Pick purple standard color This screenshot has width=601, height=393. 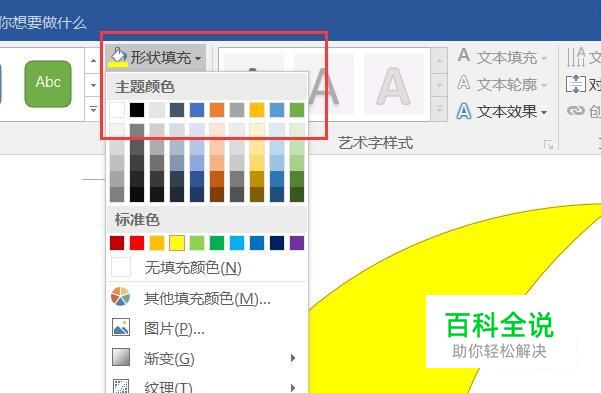pos(297,243)
